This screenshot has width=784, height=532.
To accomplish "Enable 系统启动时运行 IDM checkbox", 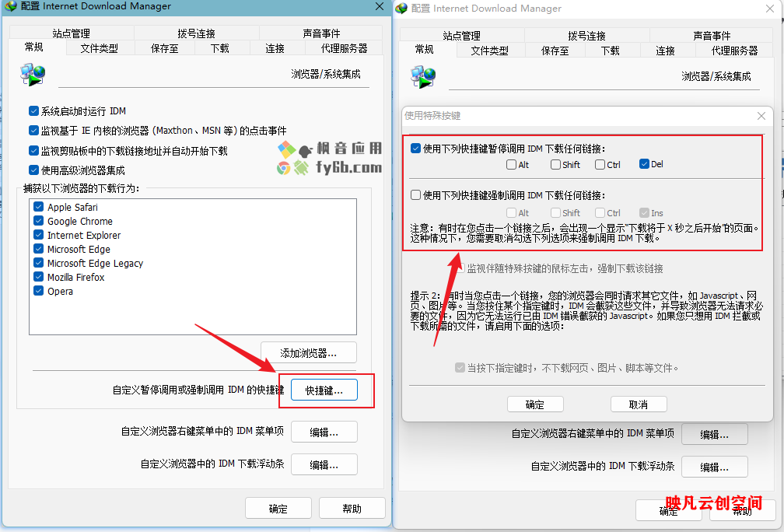I will point(33,110).
